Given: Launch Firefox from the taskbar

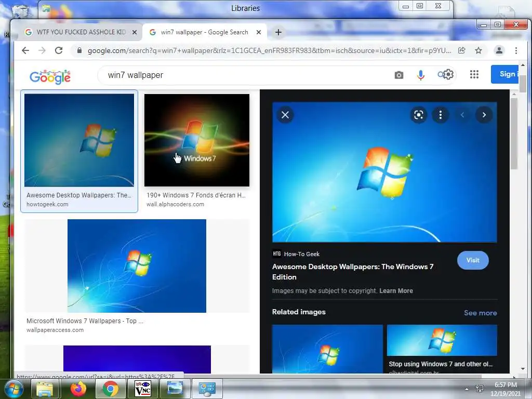Looking at the screenshot, I should tap(78, 389).
